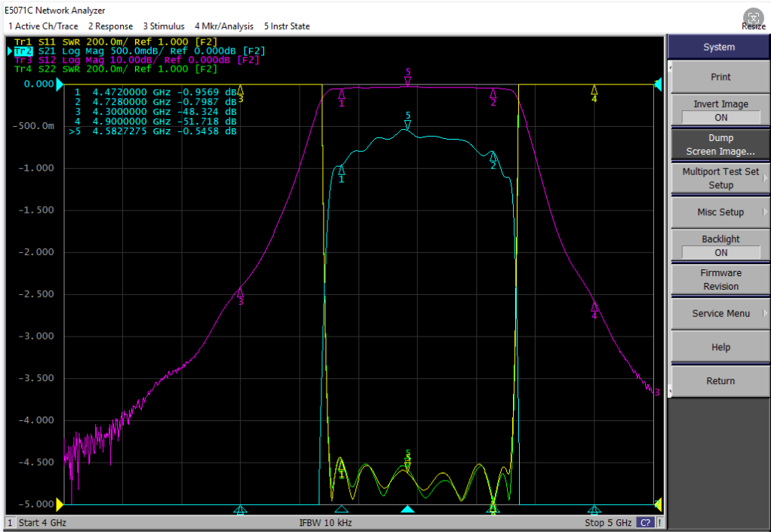This screenshot has width=771, height=532.
Task: Click the cyan reference level arrow at 0.000
Action: pos(60,84)
